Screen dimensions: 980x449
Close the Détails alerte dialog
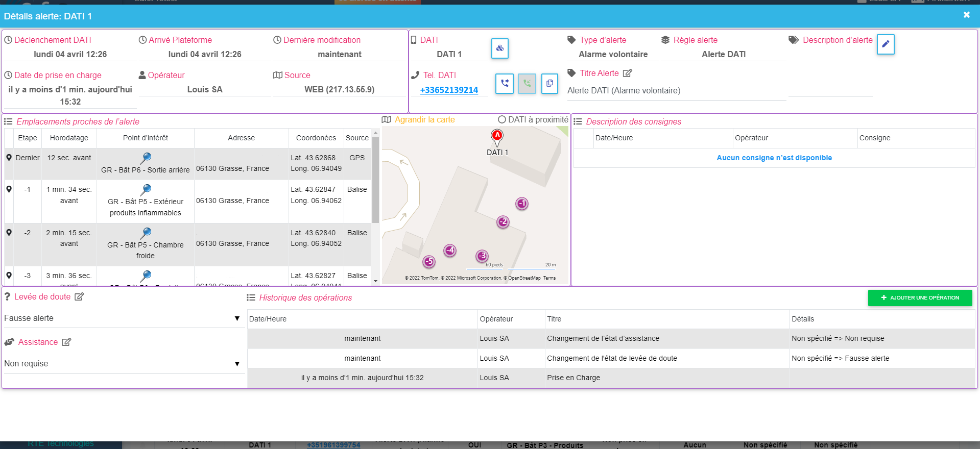(966, 15)
